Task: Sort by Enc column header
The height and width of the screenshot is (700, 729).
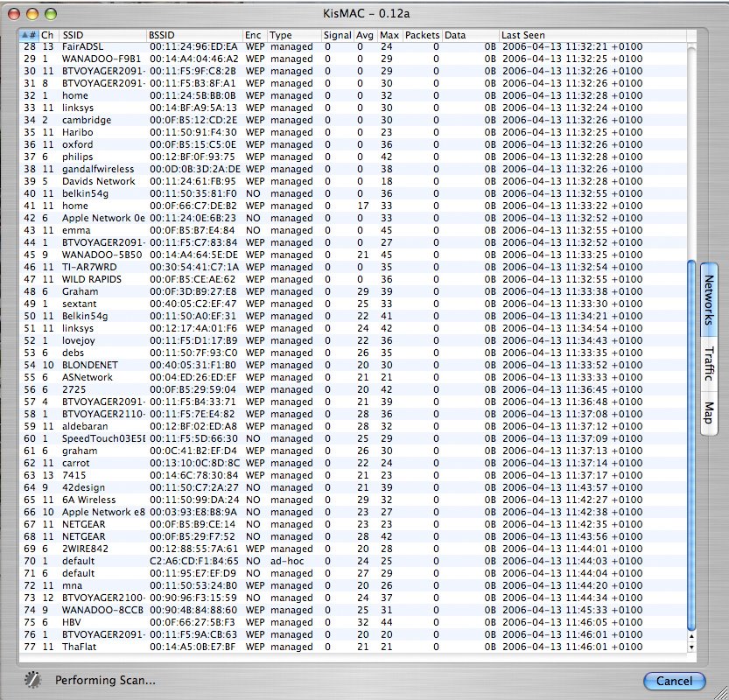Action: point(255,35)
